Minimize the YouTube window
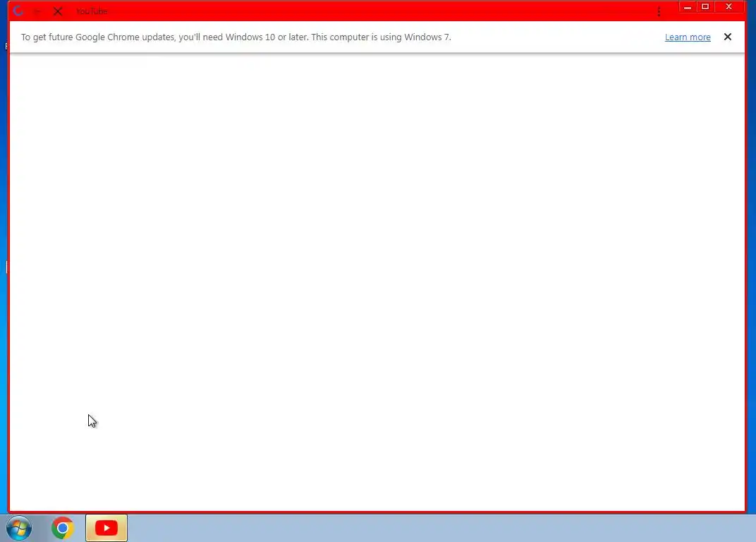This screenshot has height=542, width=756. [688, 7]
